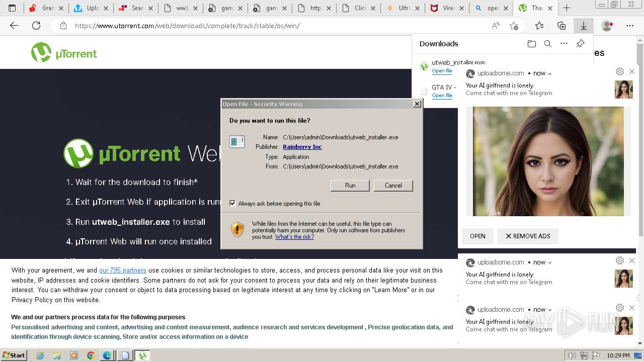Open the Favorites list icon
Viewport: 644px width, 362px height.
point(539,26)
